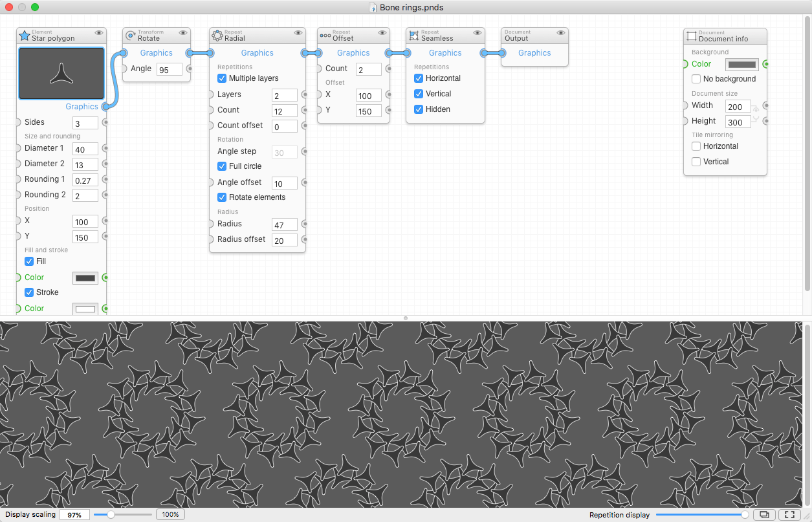
Task: Toggle Offset node visibility eye
Action: point(382,32)
